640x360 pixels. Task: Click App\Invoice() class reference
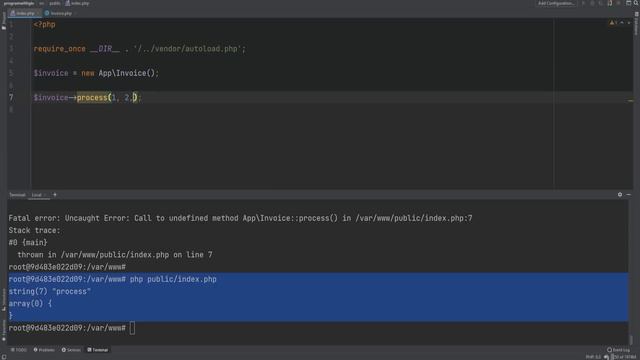pos(127,73)
